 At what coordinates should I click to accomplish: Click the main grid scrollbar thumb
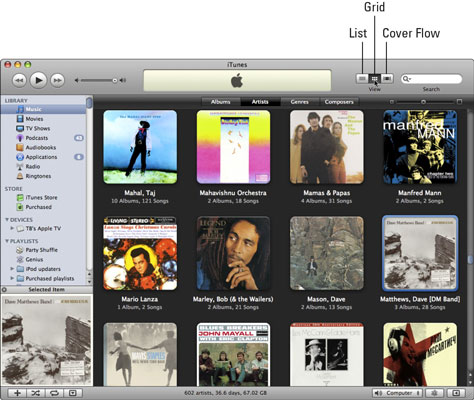470,259
